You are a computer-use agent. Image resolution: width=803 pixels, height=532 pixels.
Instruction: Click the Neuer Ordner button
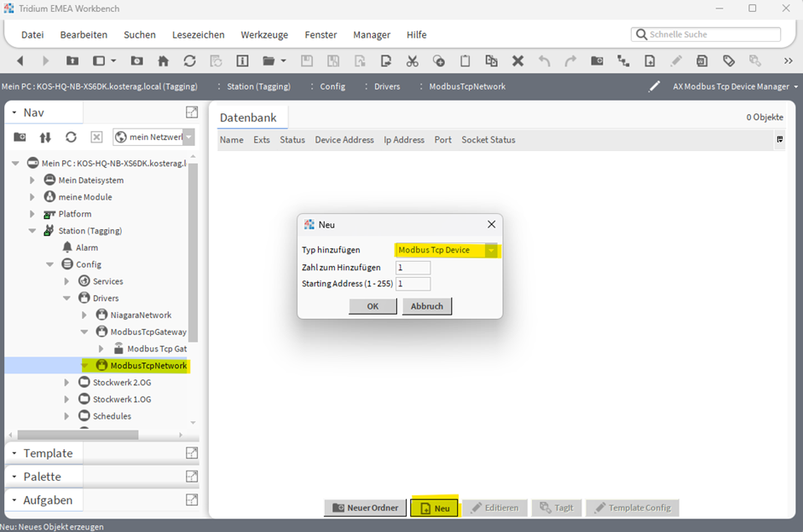click(x=365, y=508)
